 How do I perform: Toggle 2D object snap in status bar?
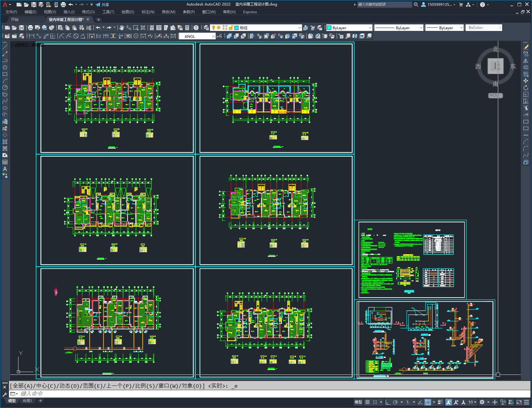click(x=428, y=402)
